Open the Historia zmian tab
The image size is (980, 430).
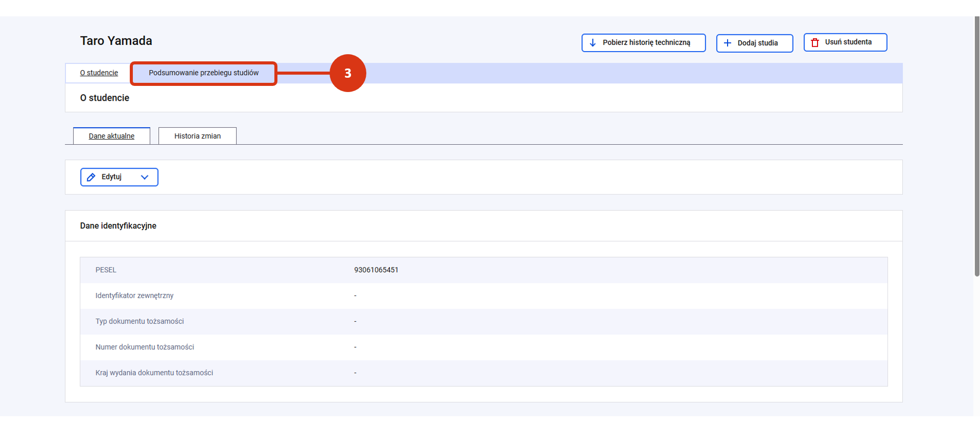pyautogui.click(x=198, y=136)
